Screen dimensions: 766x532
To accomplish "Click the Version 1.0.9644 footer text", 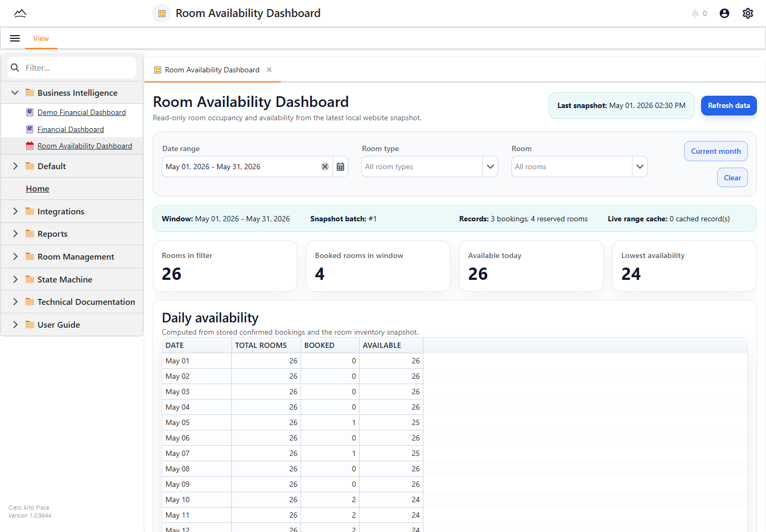I will click(30, 516).
